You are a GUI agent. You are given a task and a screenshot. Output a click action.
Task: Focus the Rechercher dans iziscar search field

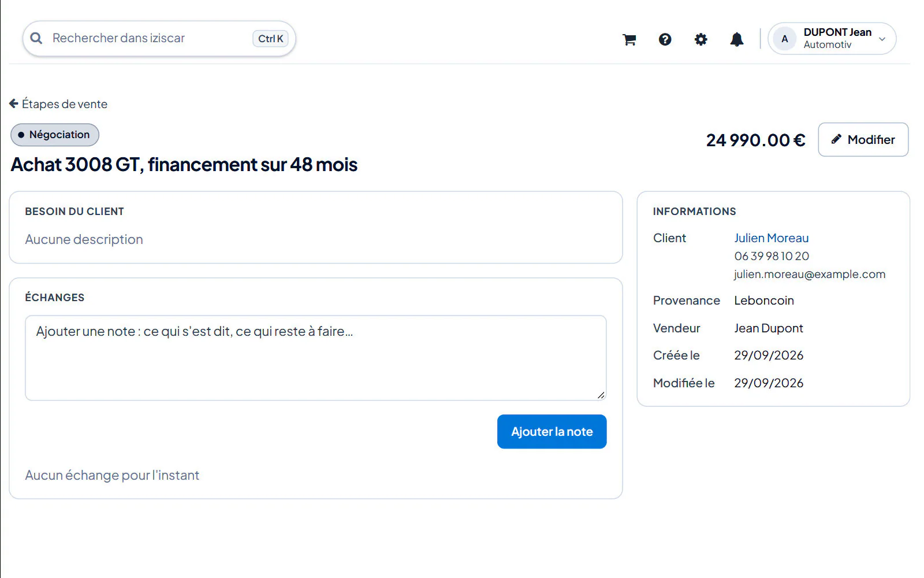[x=159, y=39]
